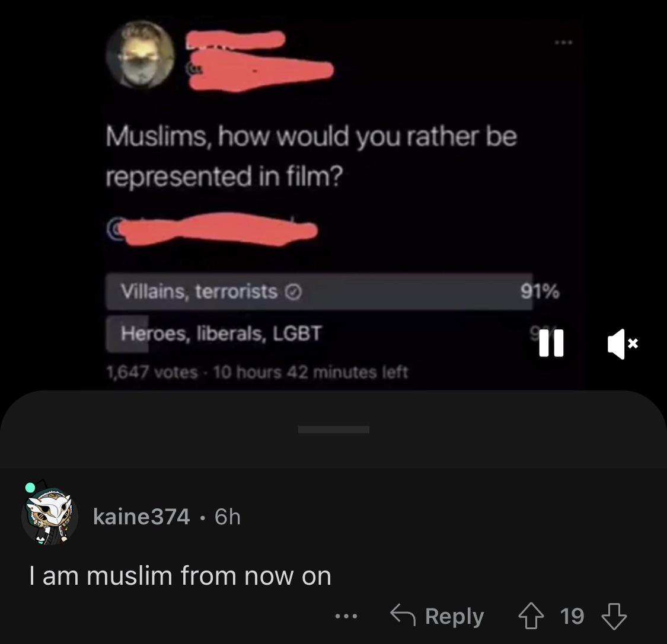
Task: Unmute the video with speaker icon
Action: coord(623,344)
